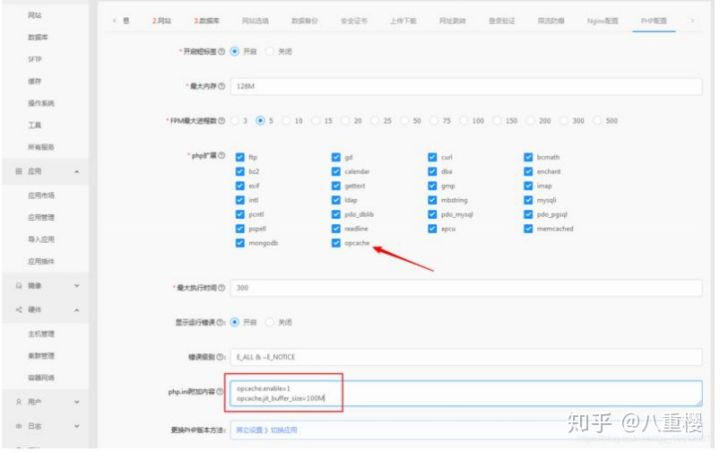Click the 错误级别 field with E_ALL value
Image resolution: width=720 pixels, height=452 pixels.
click(466, 357)
